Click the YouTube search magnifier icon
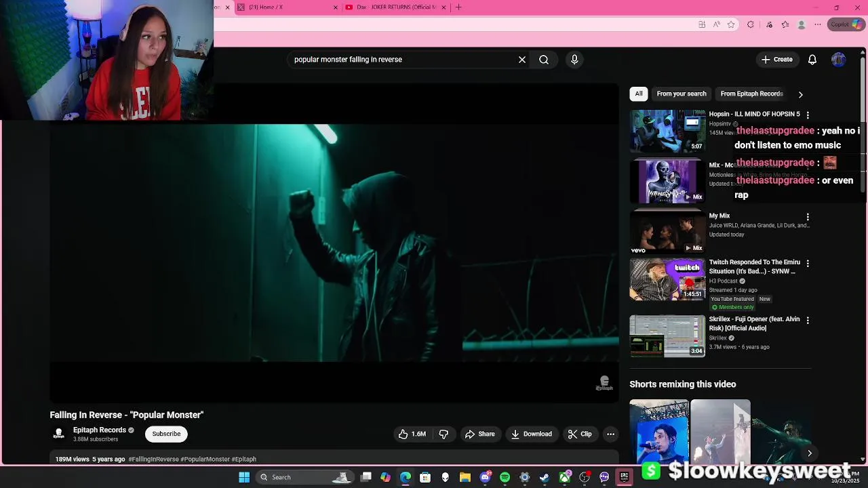The image size is (868, 488). click(x=544, y=60)
